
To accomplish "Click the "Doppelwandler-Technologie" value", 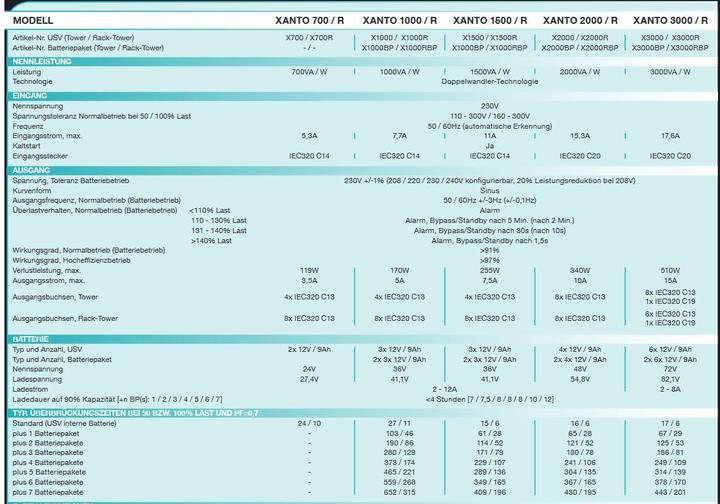I will pyautogui.click(x=489, y=82).
